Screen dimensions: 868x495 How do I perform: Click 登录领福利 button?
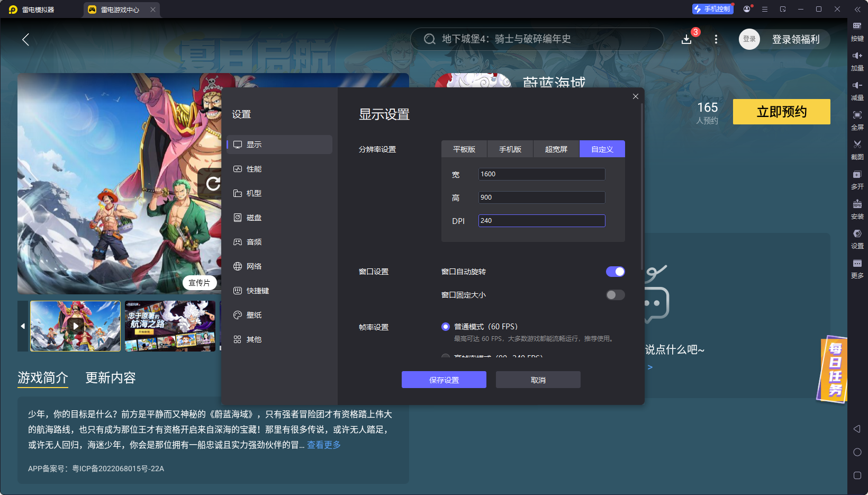[x=795, y=39]
